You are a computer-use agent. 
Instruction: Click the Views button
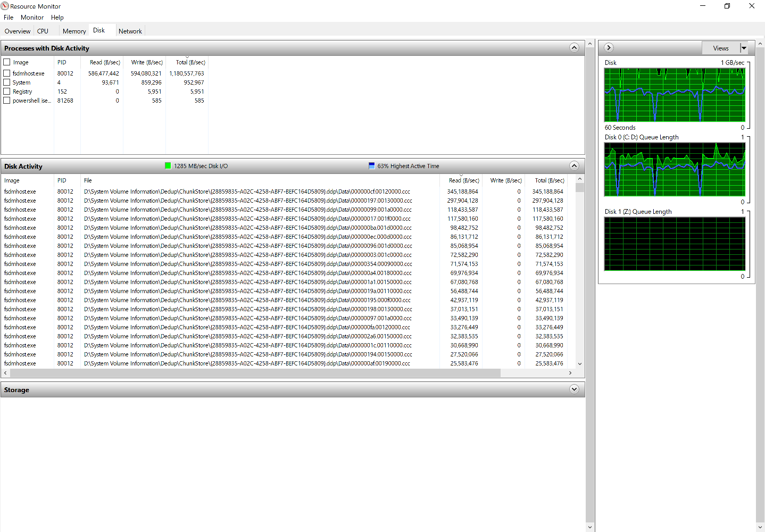point(721,48)
